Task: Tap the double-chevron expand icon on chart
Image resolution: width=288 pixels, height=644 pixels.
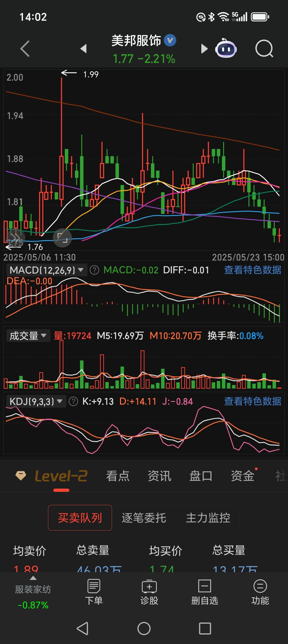Action: 15,237
